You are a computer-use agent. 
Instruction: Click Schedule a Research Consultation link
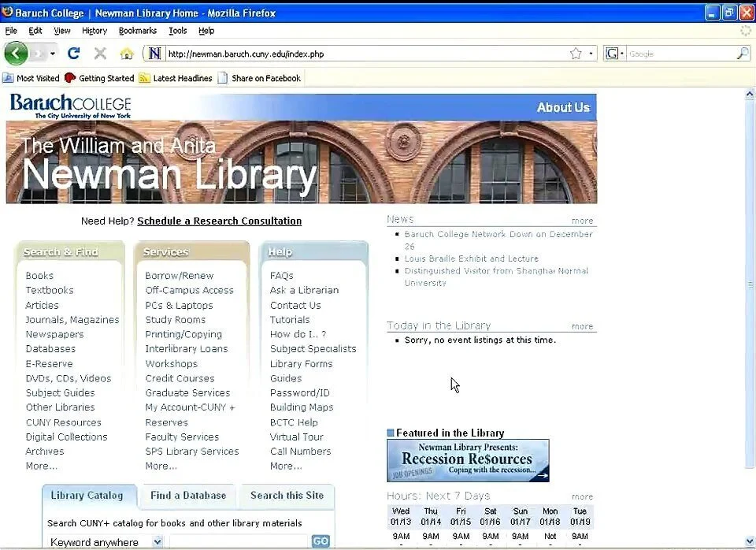pyautogui.click(x=219, y=221)
